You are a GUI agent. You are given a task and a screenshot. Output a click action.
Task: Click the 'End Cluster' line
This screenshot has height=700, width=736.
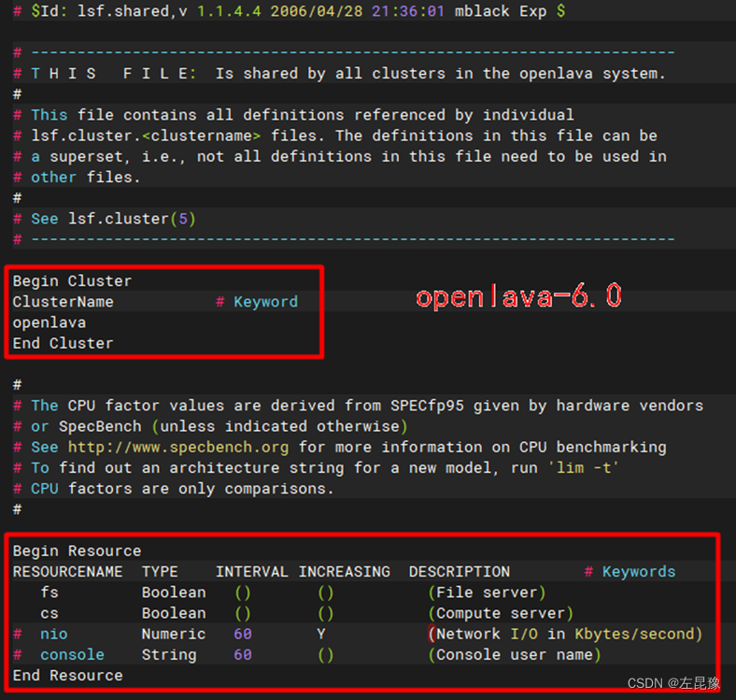pyautogui.click(x=63, y=343)
